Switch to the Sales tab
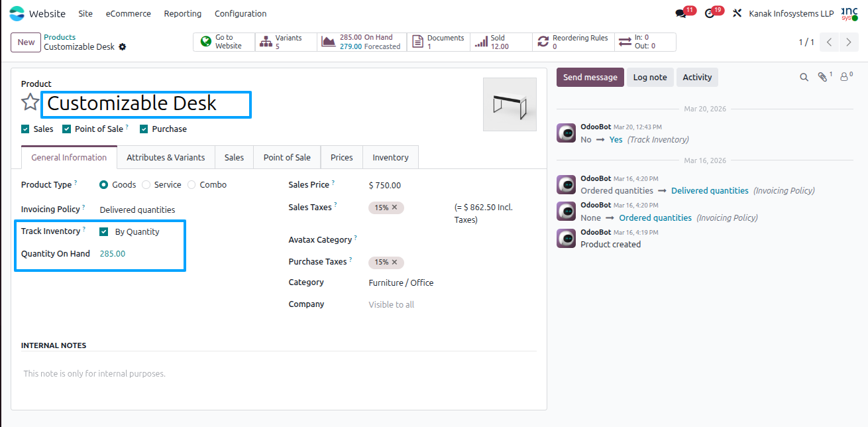 coord(234,158)
